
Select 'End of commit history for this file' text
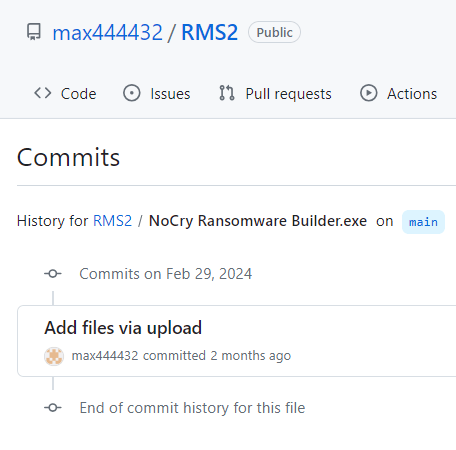click(x=192, y=408)
